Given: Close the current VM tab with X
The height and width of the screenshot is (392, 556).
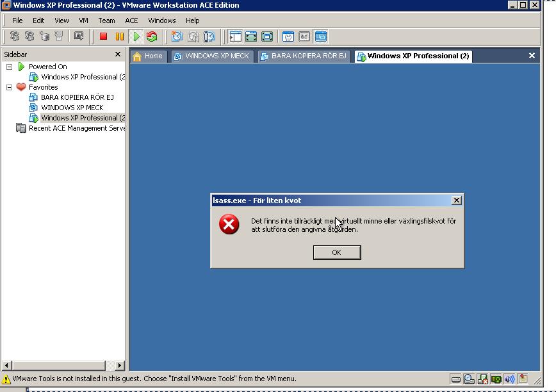Looking at the screenshot, I should [x=532, y=56].
